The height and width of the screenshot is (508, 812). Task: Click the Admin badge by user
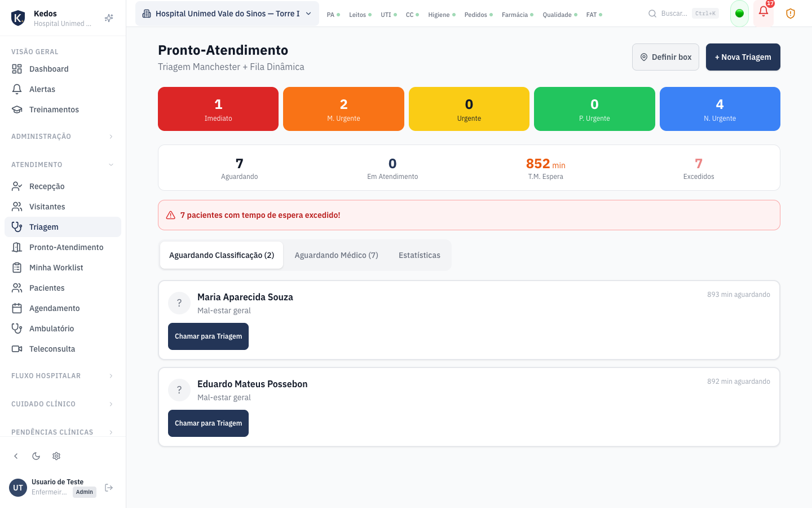85,492
